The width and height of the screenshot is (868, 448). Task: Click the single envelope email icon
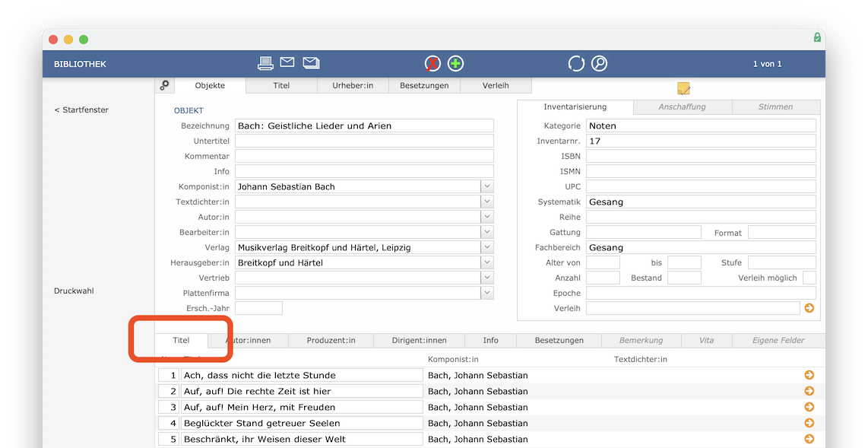[x=287, y=62]
